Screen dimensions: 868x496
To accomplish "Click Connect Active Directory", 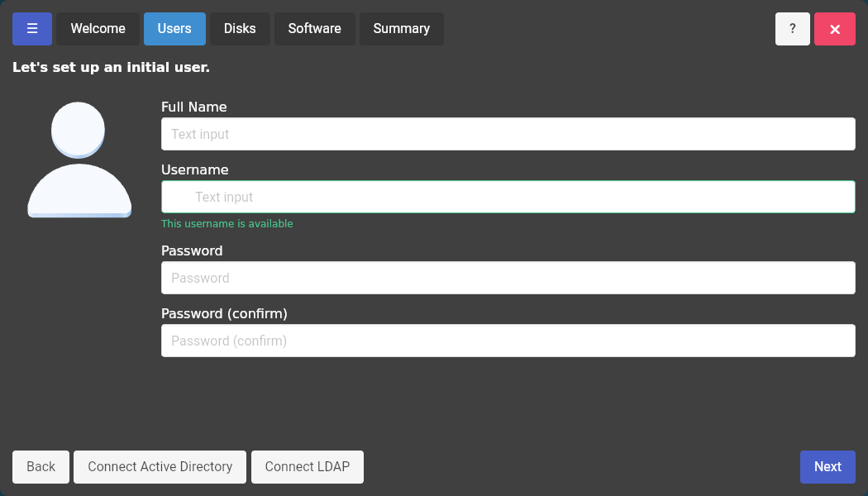I will (x=160, y=467).
